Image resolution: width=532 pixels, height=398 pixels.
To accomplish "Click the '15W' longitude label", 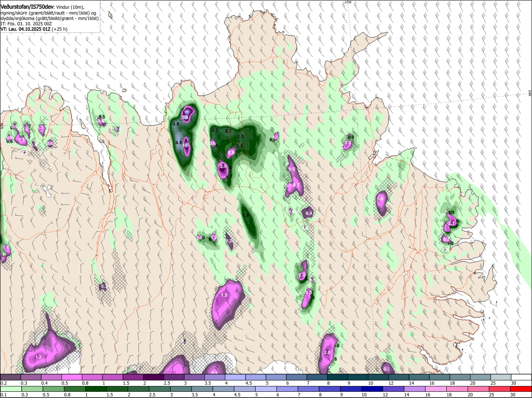I will coord(348,2).
